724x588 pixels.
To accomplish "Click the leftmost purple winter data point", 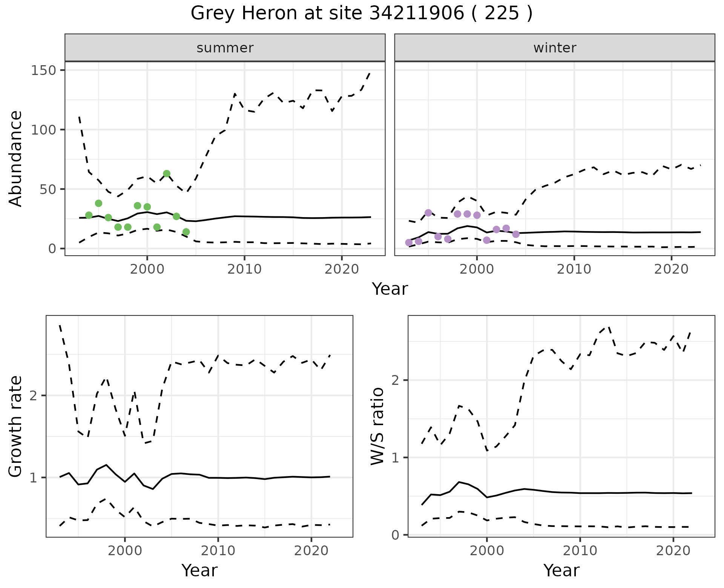I will click(x=409, y=242).
